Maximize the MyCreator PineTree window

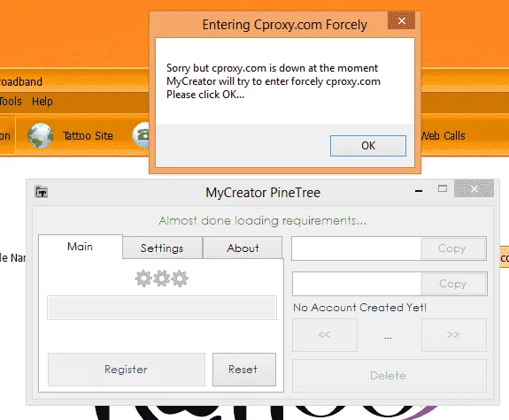click(x=442, y=188)
